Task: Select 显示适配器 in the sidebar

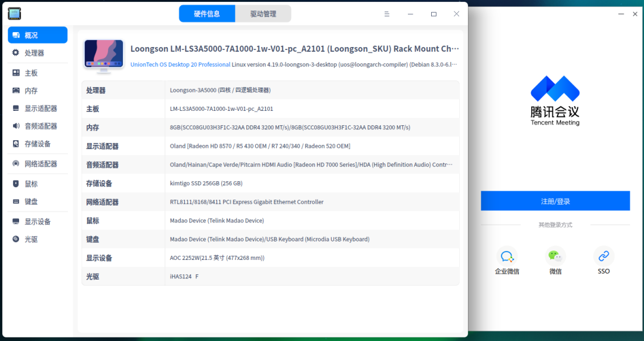Action: (41, 108)
